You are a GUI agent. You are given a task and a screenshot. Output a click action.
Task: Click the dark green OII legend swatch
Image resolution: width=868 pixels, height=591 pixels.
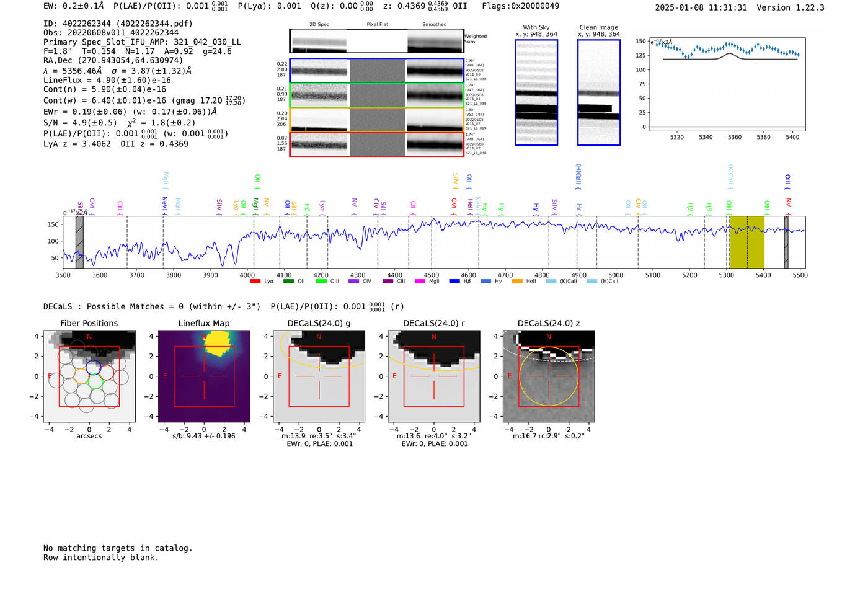[288, 282]
